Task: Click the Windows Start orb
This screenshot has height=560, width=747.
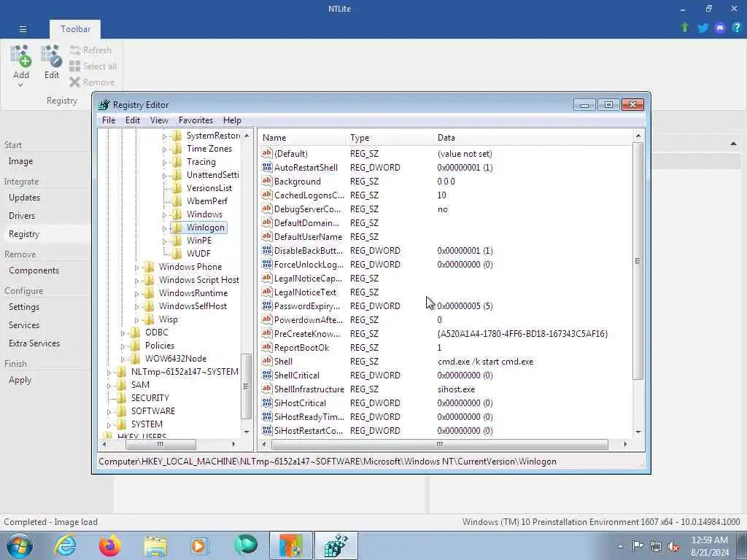Action: pyautogui.click(x=20, y=545)
